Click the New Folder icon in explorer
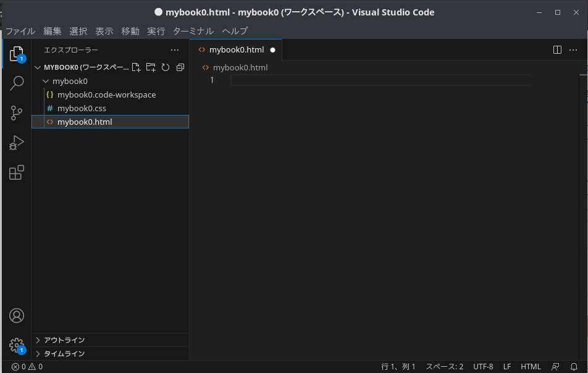 click(x=151, y=67)
